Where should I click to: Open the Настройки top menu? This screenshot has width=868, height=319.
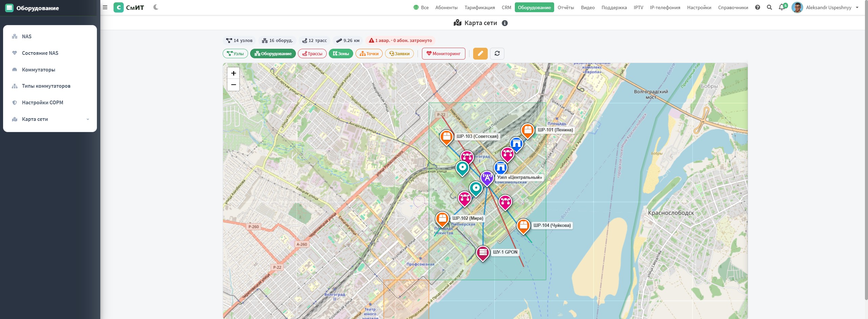click(699, 7)
